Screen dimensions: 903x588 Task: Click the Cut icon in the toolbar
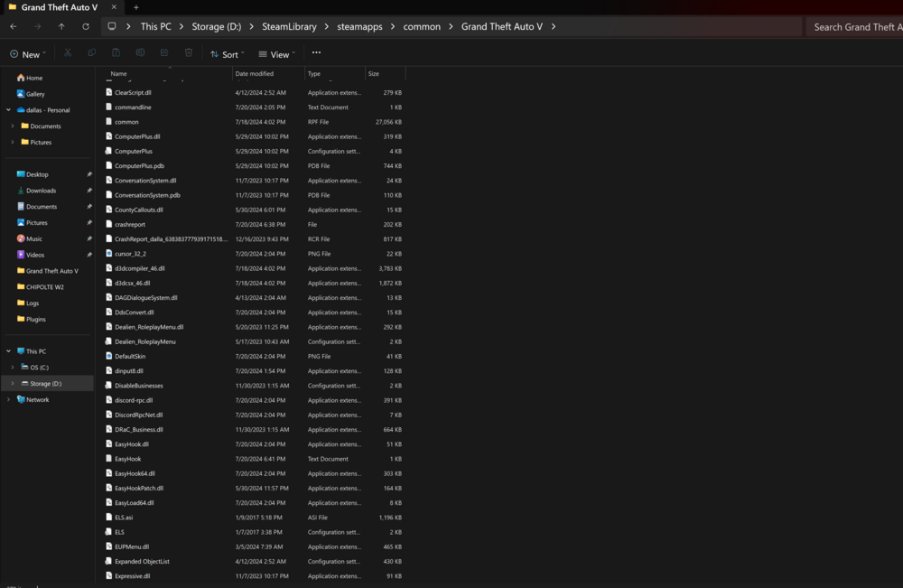pos(67,53)
